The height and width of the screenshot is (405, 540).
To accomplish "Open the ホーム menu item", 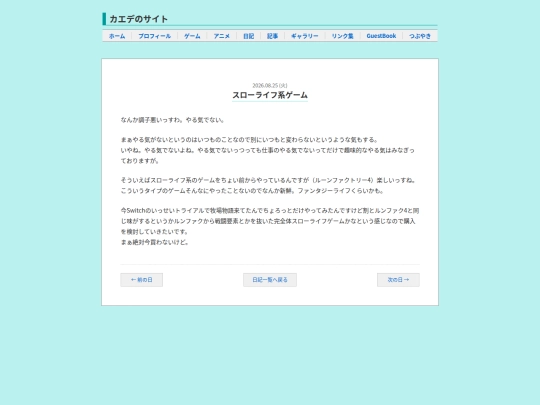I will point(117,36).
